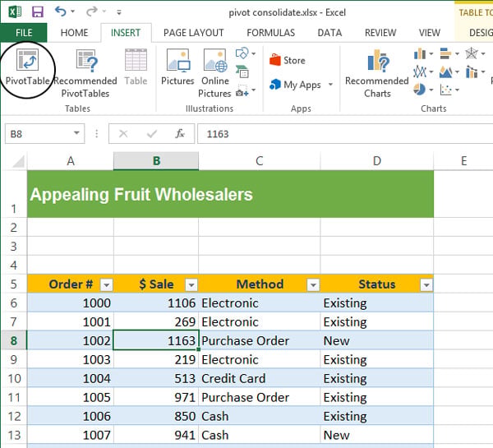This screenshot has height=448, width=493.
Task: Select sale value 850 cell
Action: pos(156,416)
